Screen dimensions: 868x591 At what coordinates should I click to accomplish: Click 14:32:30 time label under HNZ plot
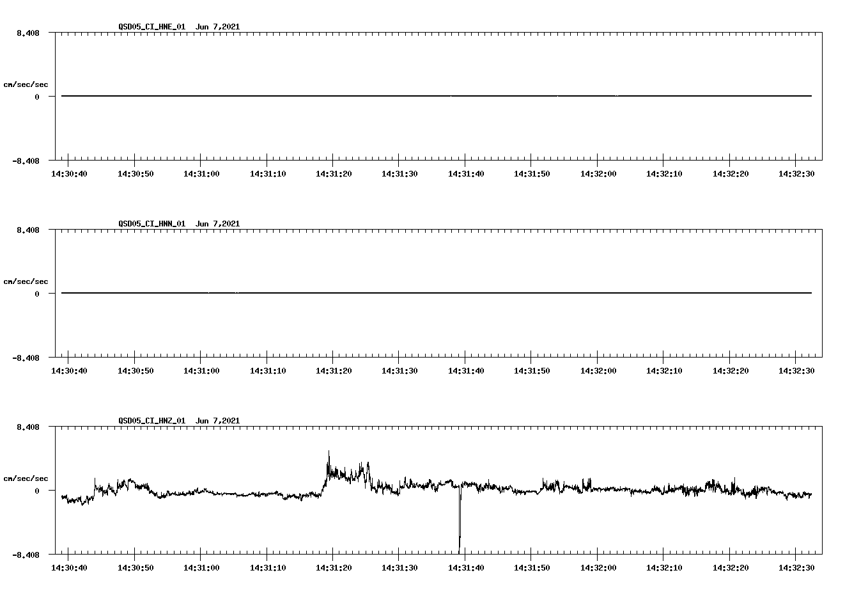[x=796, y=567]
